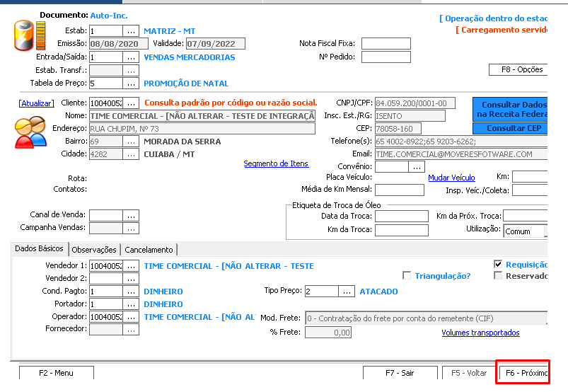This screenshot has height=392, width=568.
Task: Focus the Estab input field
Action: click(x=106, y=31)
